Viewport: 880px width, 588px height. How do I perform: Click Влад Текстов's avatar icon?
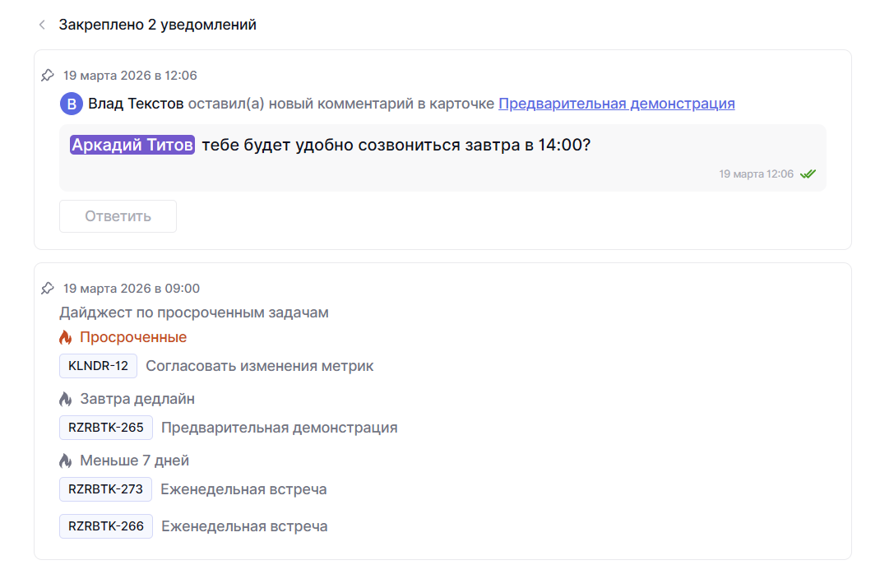(x=72, y=104)
